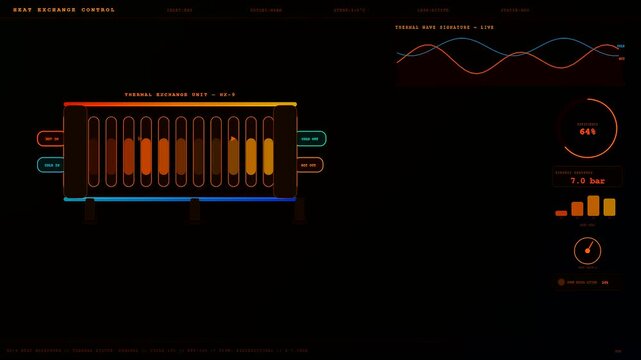Click the 64% circular efficiency gauge

click(x=587, y=128)
